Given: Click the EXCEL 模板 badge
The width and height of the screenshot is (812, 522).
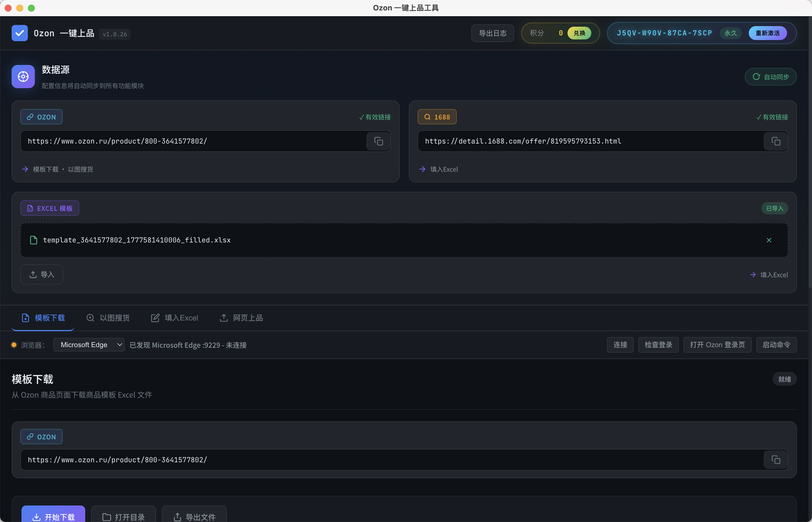Looking at the screenshot, I should pos(50,208).
